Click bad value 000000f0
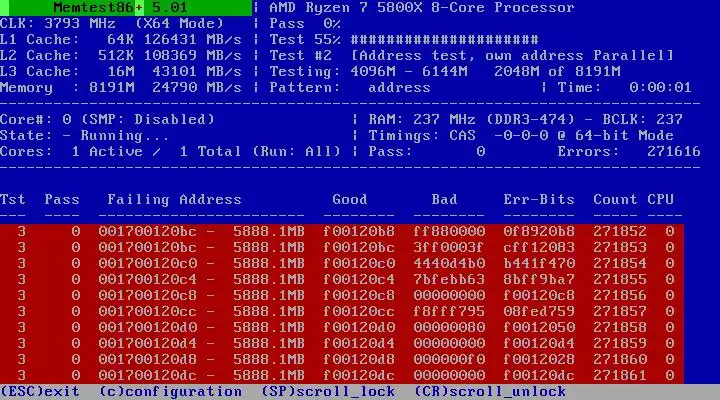 click(449, 360)
